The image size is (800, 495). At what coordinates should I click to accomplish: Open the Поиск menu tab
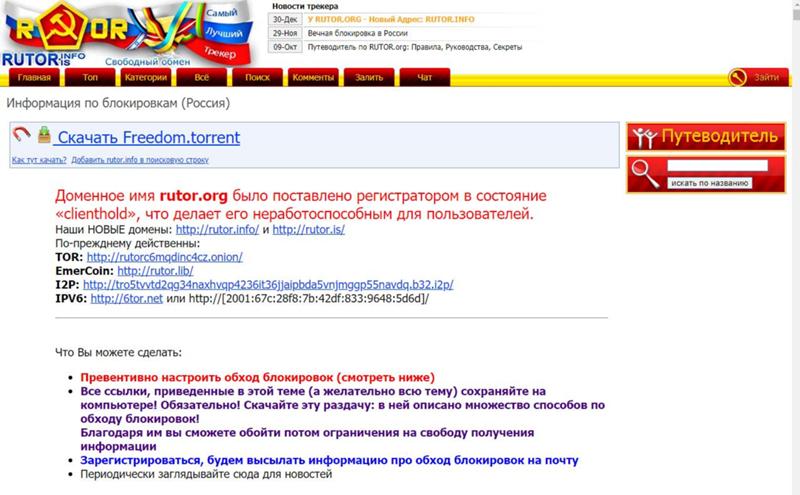[x=257, y=77]
